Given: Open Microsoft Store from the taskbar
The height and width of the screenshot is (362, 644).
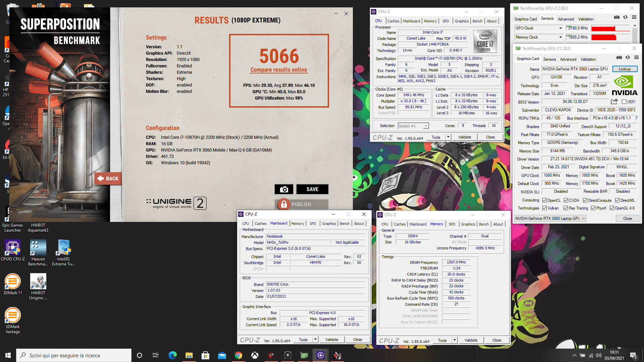Looking at the screenshot, I should (205, 355).
